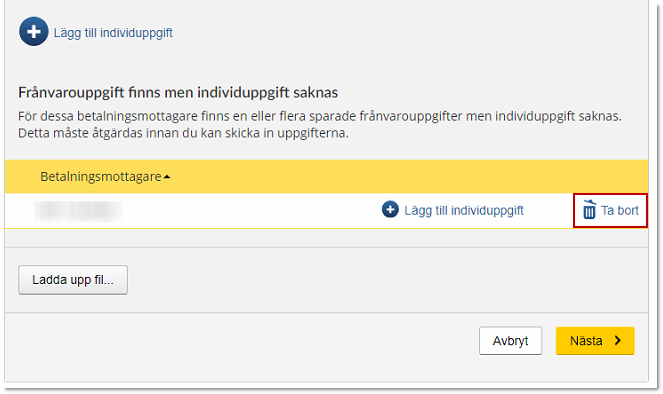Click the 'Ladda upp fil...' button
Viewport: 663px width, 394px height.
pos(73,280)
